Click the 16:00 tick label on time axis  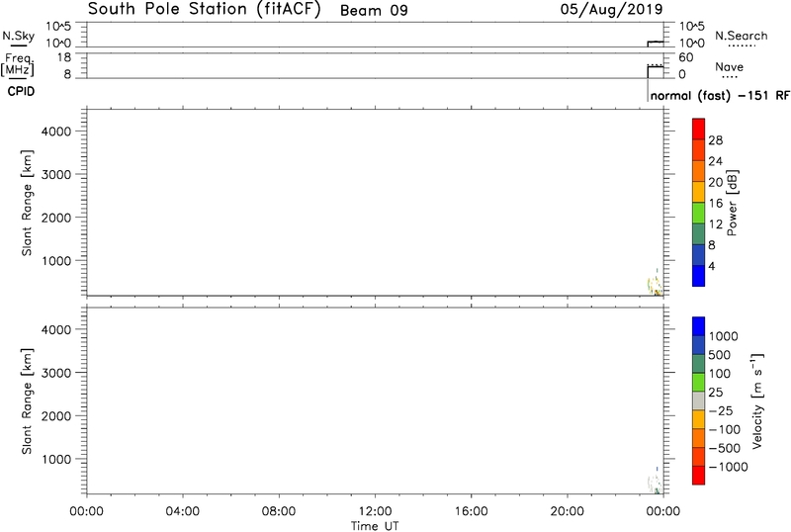tap(472, 511)
